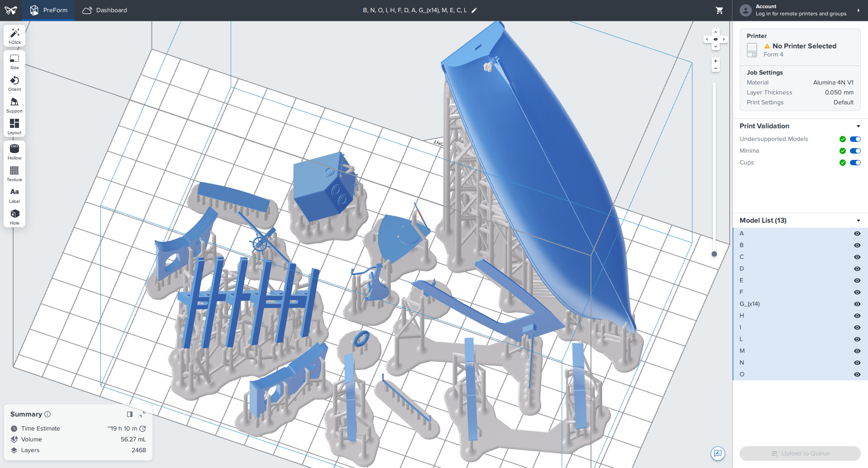Log in for remote printers and groups
This screenshot has height=468, width=868.
point(801,14)
